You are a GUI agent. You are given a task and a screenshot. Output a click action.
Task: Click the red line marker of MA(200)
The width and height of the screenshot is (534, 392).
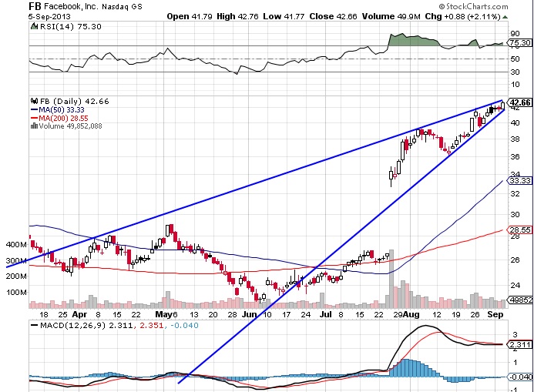point(35,119)
